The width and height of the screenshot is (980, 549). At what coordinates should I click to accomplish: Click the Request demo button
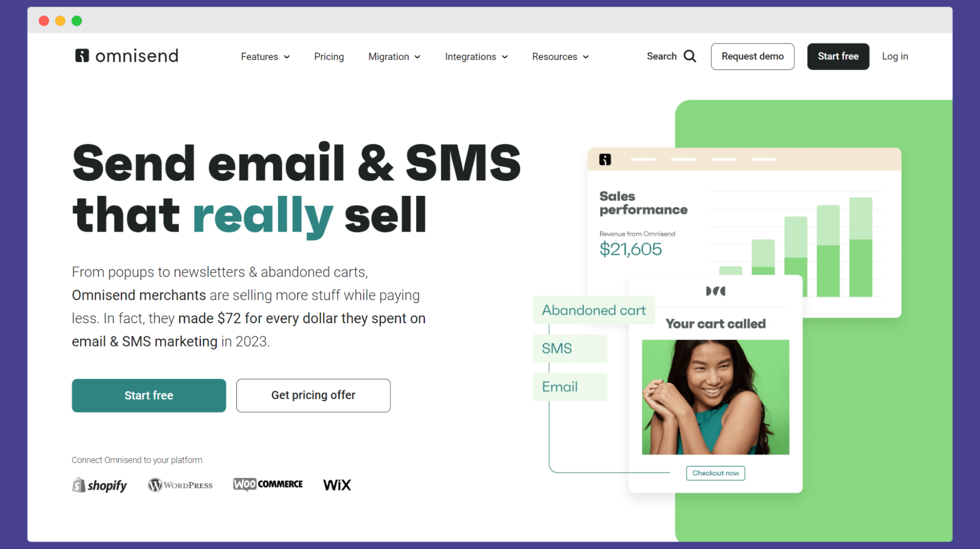pyautogui.click(x=753, y=56)
